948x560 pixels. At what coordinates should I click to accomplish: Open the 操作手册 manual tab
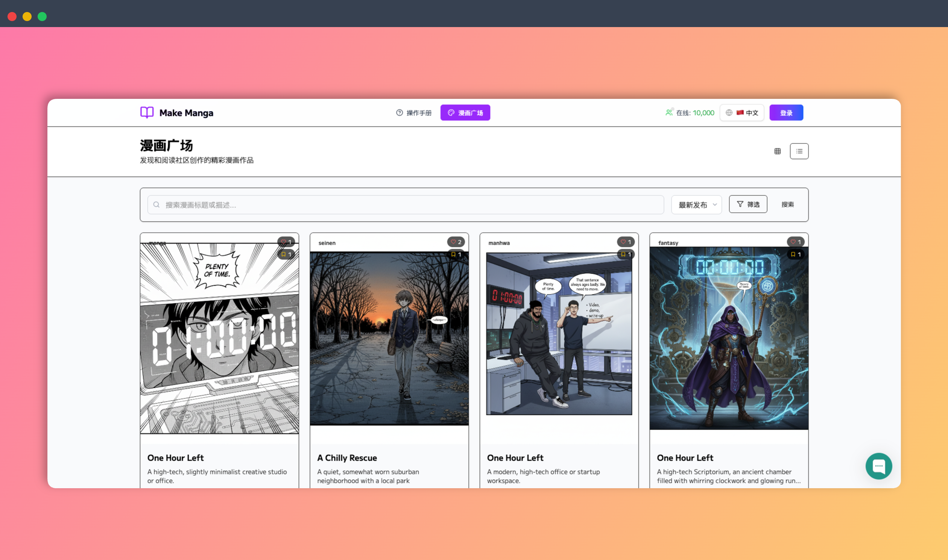pos(413,112)
